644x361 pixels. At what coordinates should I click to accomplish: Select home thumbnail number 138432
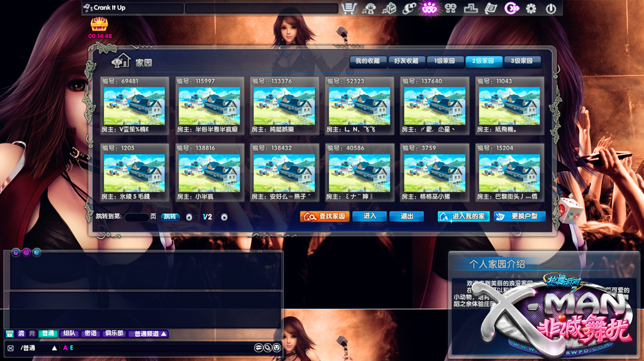(x=284, y=172)
